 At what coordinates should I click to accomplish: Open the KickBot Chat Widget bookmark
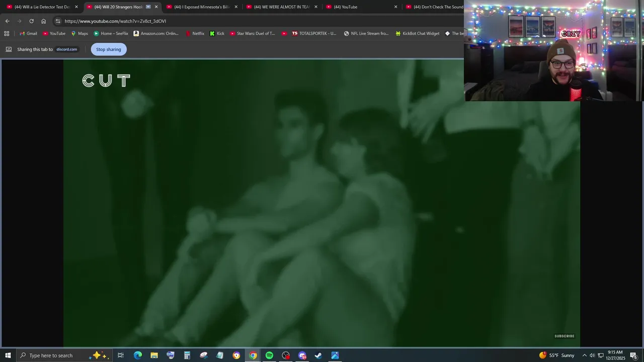[x=418, y=33]
